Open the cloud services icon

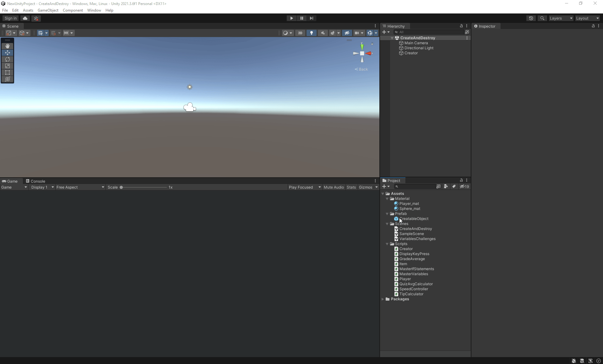[x=25, y=18]
